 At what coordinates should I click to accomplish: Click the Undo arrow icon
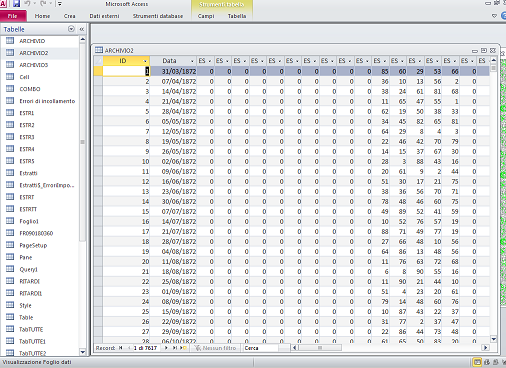click(x=27, y=4)
